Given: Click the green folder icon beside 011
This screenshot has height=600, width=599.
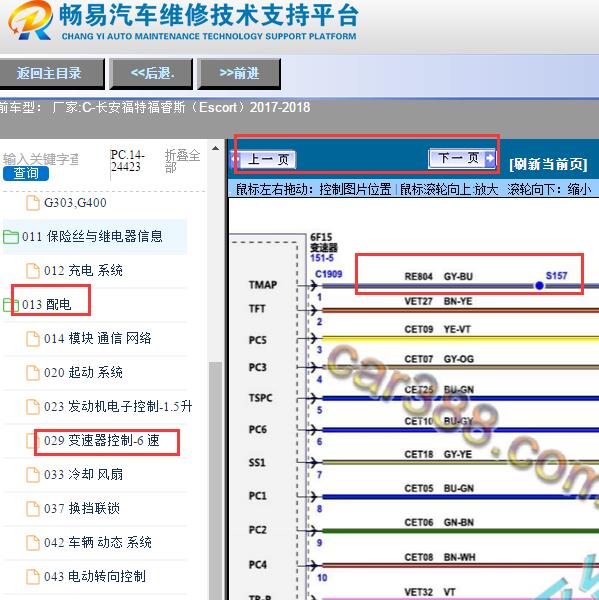Looking at the screenshot, I should click(x=11, y=237).
